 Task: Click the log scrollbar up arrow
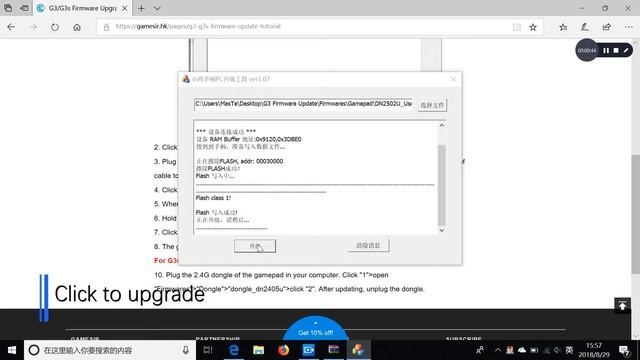[x=442, y=125]
